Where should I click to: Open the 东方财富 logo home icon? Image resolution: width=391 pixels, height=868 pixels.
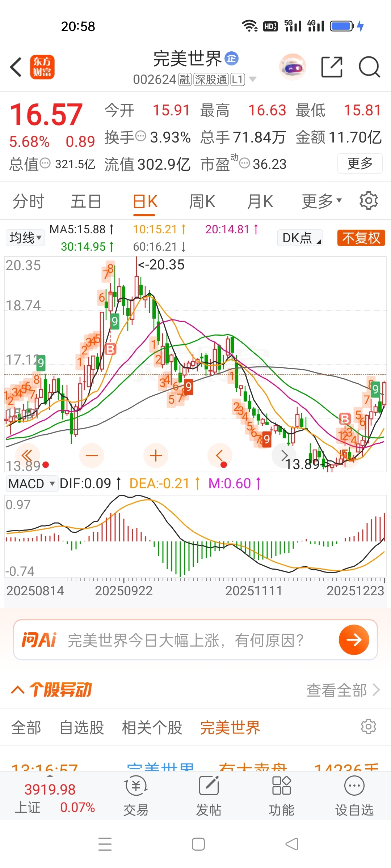point(42,67)
